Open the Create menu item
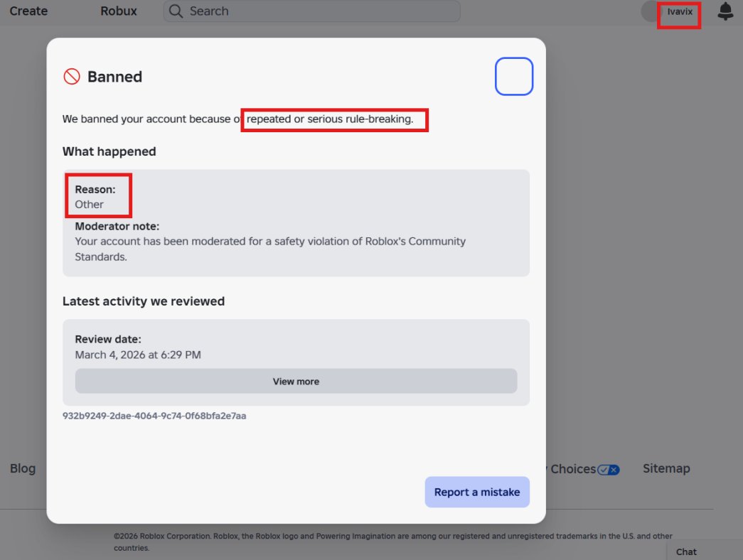The image size is (743, 560). (28, 11)
